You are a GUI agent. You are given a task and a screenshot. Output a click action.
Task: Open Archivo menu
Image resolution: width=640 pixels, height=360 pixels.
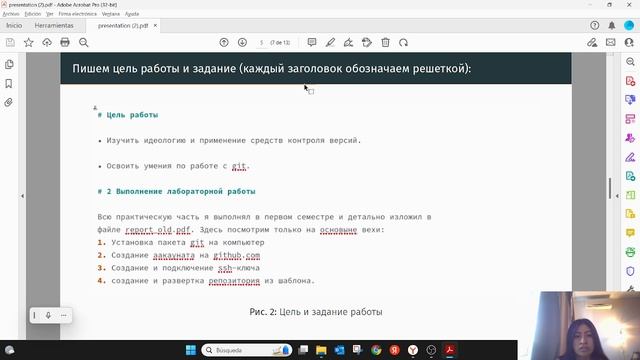click(x=11, y=14)
